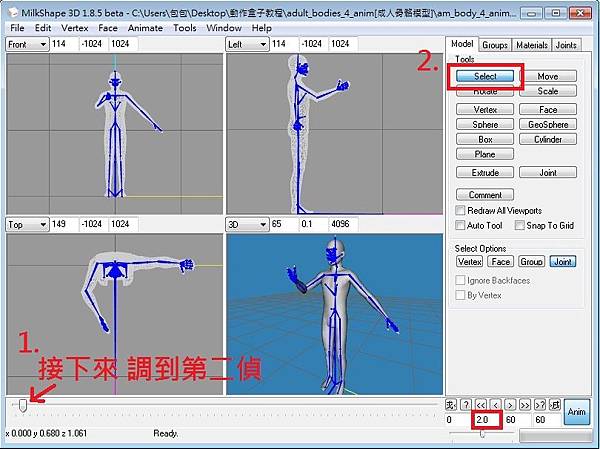Image resolution: width=600 pixels, height=449 pixels.
Task: Open the Front viewport view dropdown
Action: (28, 44)
